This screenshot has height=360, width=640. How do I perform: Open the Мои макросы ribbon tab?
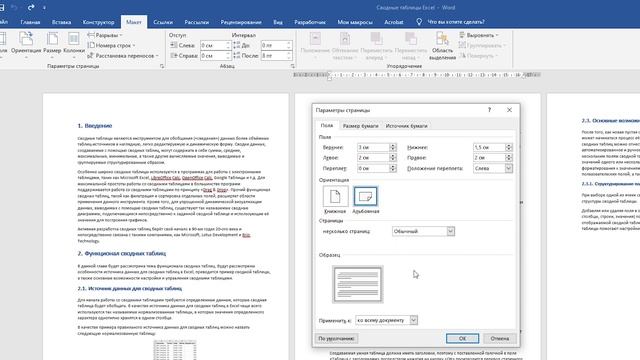tap(355, 22)
